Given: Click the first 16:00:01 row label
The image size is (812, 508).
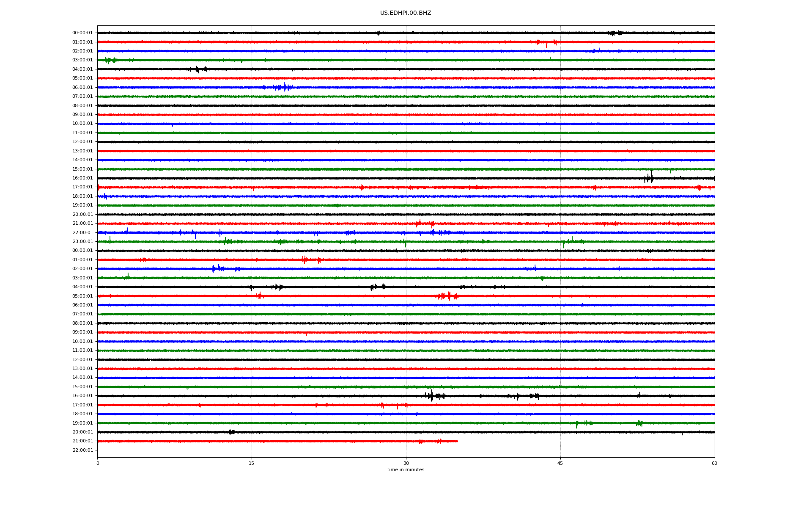Looking at the screenshot, I should coord(82,178).
